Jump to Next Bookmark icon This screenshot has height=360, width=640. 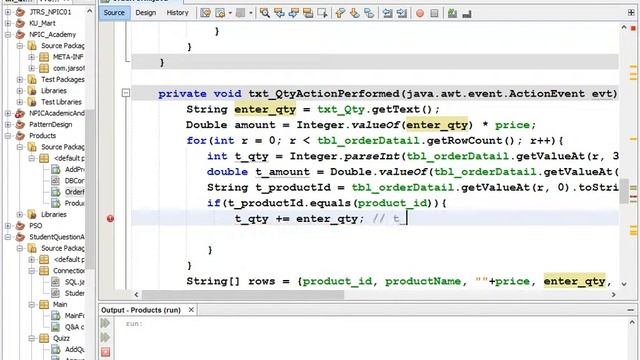pos(355,13)
